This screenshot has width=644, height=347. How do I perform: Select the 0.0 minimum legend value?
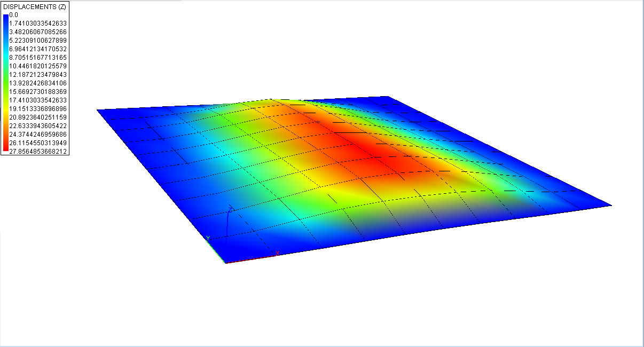(14, 15)
